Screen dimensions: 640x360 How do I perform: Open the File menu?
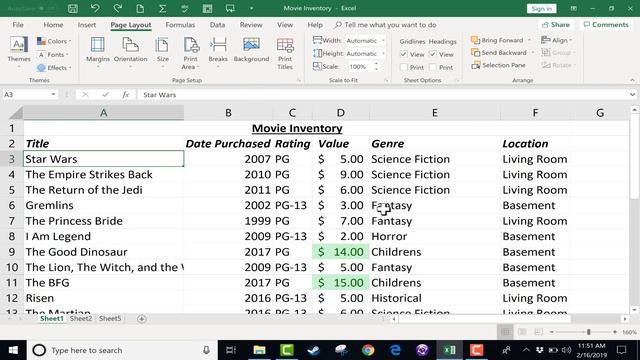click(18, 25)
